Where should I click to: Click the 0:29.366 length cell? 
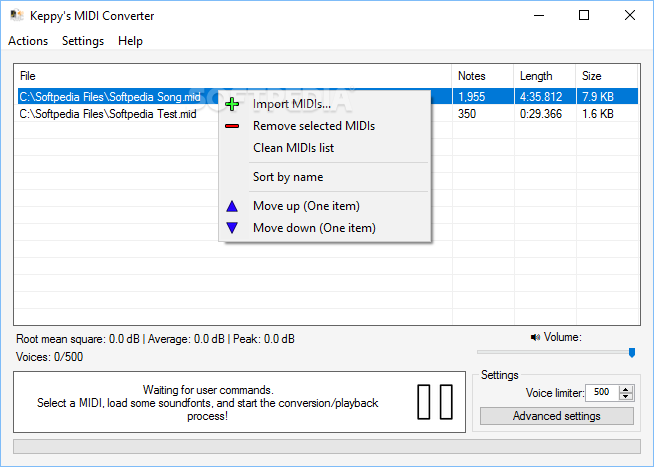pos(541,114)
